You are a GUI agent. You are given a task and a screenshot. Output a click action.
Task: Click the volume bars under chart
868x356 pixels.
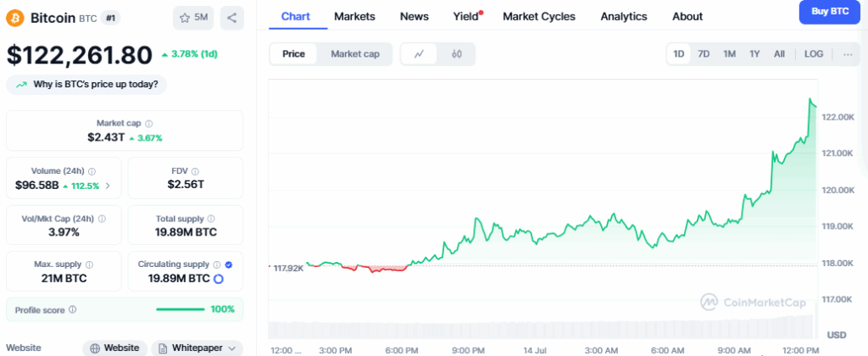point(542,329)
